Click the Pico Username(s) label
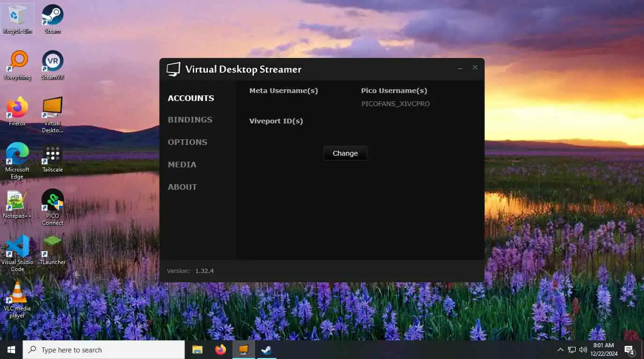The height and width of the screenshot is (359, 644). [394, 91]
